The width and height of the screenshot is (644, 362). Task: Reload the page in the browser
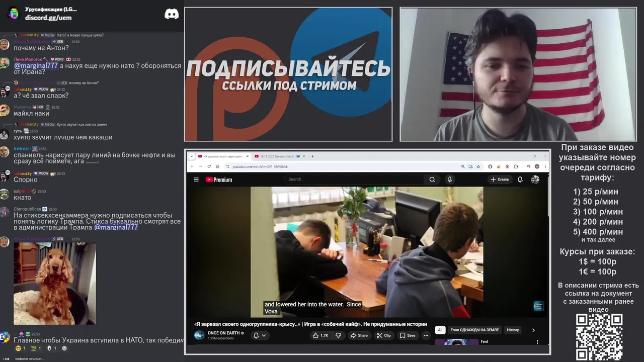pyautogui.click(x=209, y=166)
